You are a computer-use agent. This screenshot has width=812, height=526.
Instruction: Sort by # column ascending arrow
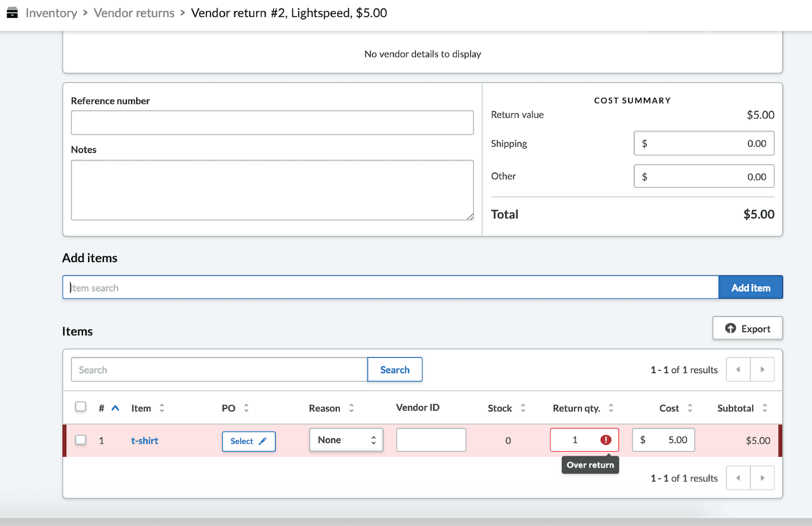115,408
